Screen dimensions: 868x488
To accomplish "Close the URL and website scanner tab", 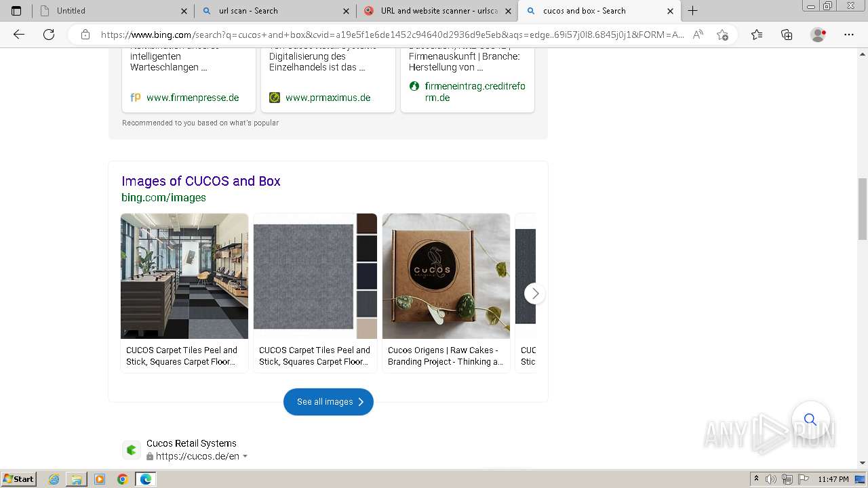I will coord(508,11).
